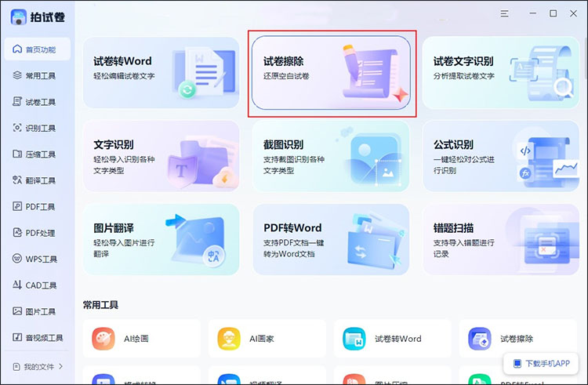Select 翻译工具 in the sidebar
588x385 pixels.
tap(38, 180)
